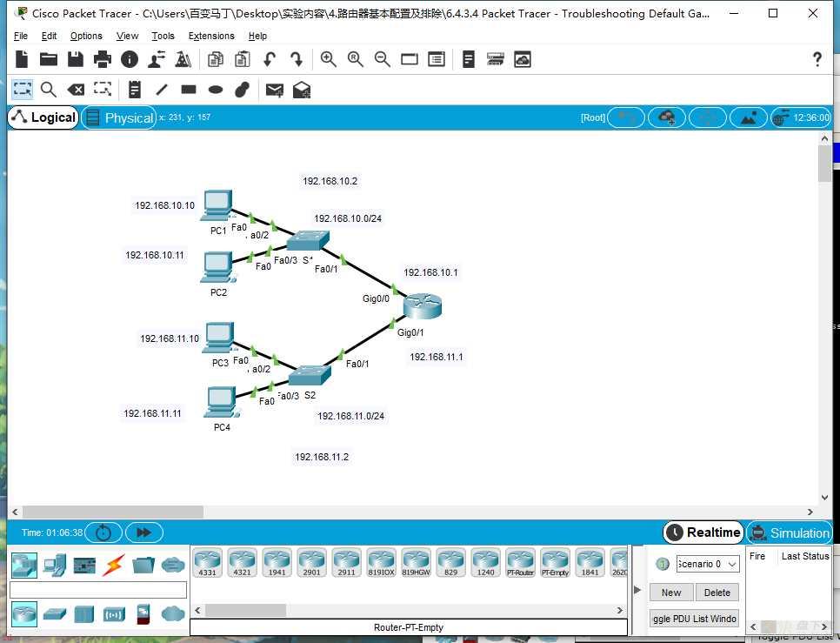Click the 192.168.10.1 label
Image resolution: width=840 pixels, height=643 pixels.
[x=430, y=272]
